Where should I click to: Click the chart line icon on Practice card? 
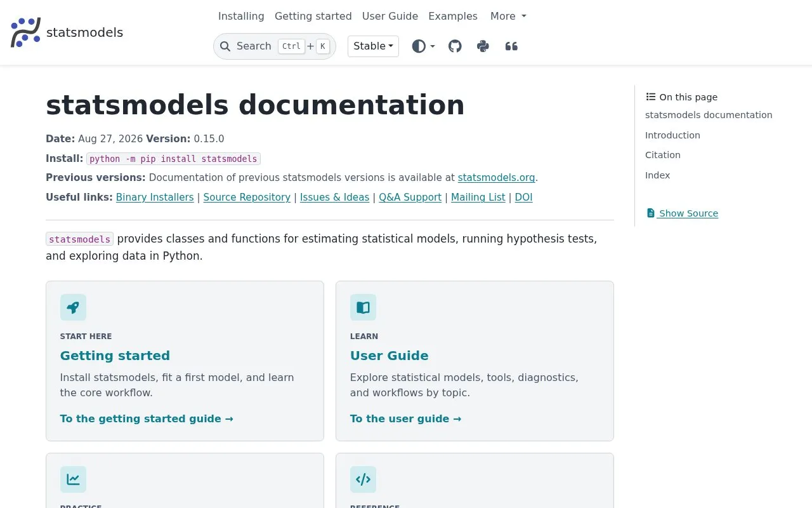(73, 479)
